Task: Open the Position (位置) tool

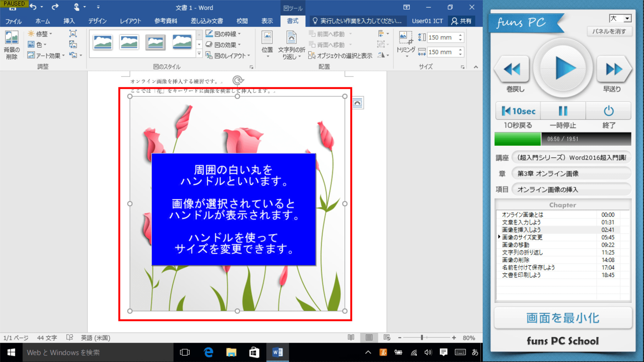Action: click(267, 45)
